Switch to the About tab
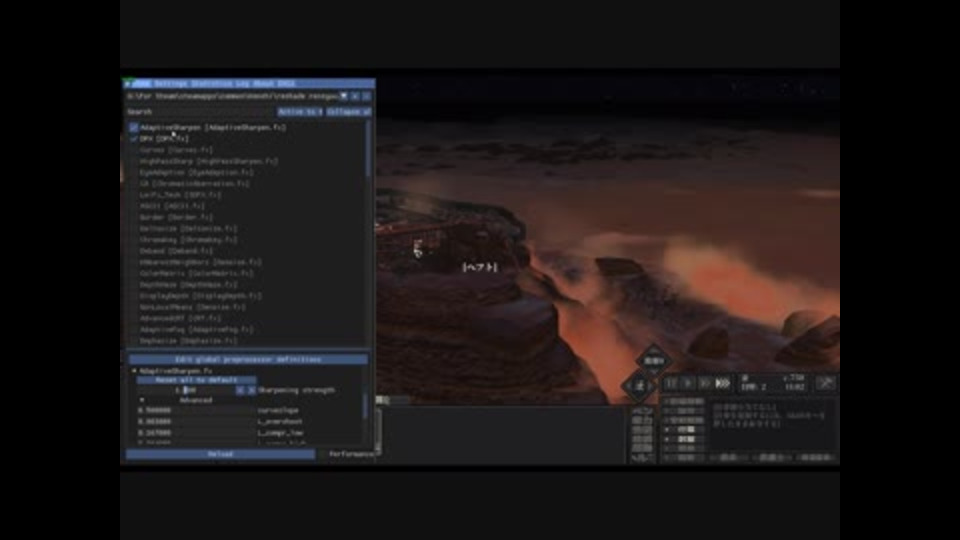The image size is (960, 540). [x=263, y=83]
